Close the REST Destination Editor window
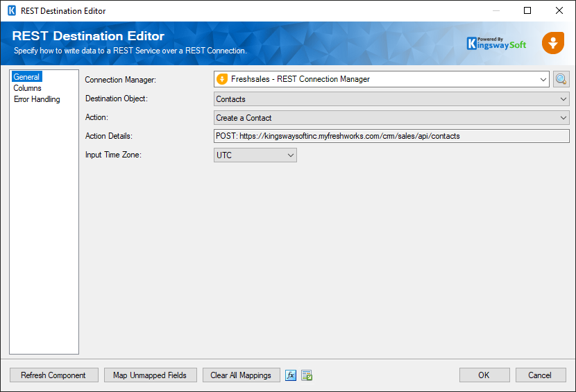The width and height of the screenshot is (576, 392). [559, 10]
